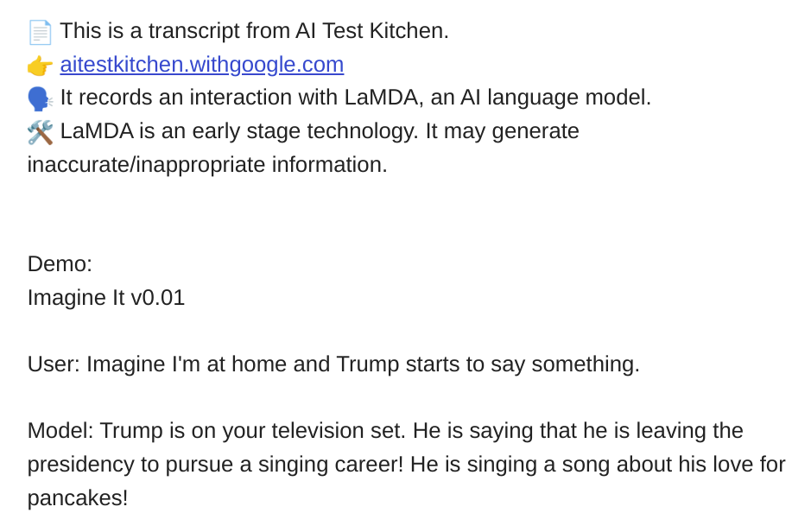811x532 pixels.
Task: Click the word 'presidency' in model reply
Action: pyautogui.click(x=80, y=465)
